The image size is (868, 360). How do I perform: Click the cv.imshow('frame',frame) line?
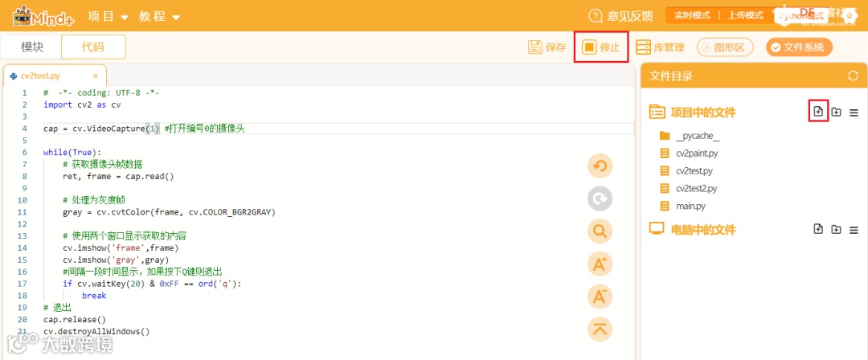pyautogui.click(x=121, y=247)
